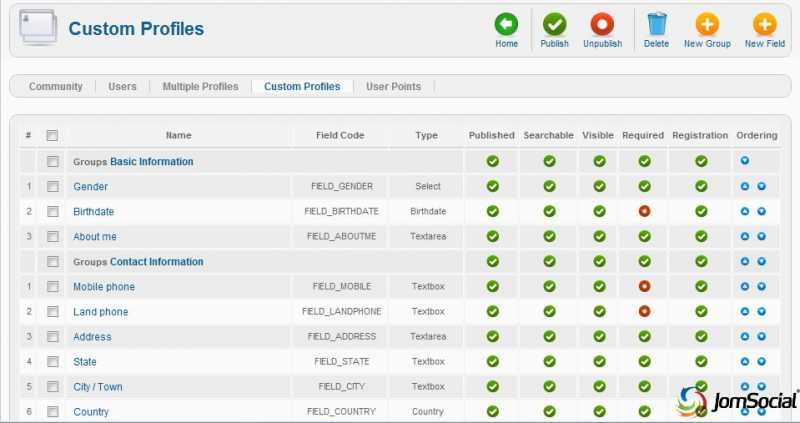Image resolution: width=800 pixels, height=423 pixels.
Task: Tick the checkbox for the Gender row
Action: [53, 187]
